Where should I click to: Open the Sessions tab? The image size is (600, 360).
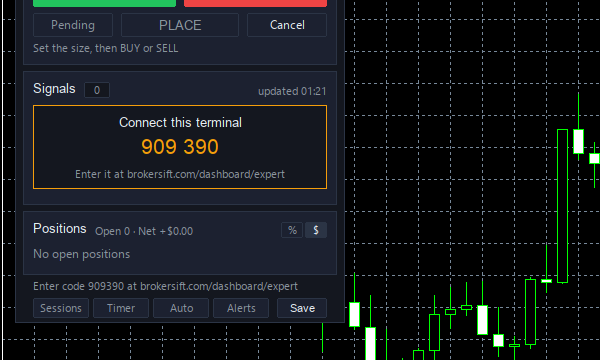[x=61, y=308]
